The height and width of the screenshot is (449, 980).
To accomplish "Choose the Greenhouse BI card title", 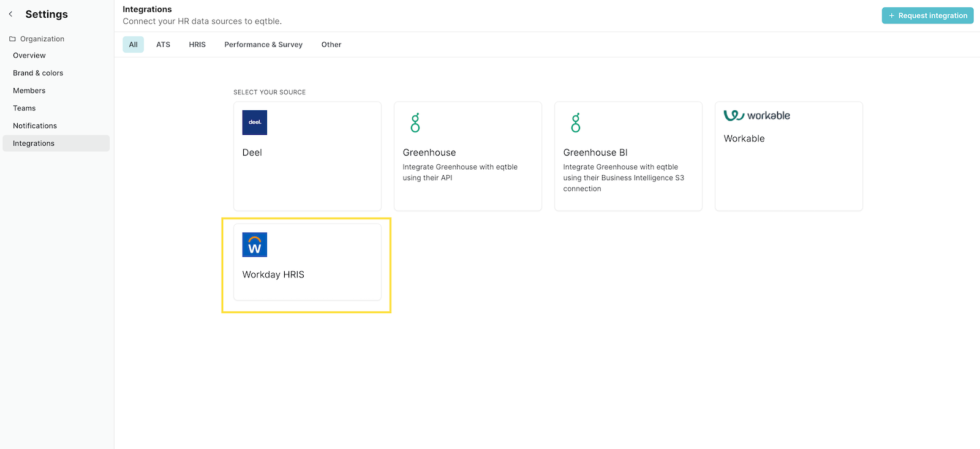I will pyautogui.click(x=595, y=153).
